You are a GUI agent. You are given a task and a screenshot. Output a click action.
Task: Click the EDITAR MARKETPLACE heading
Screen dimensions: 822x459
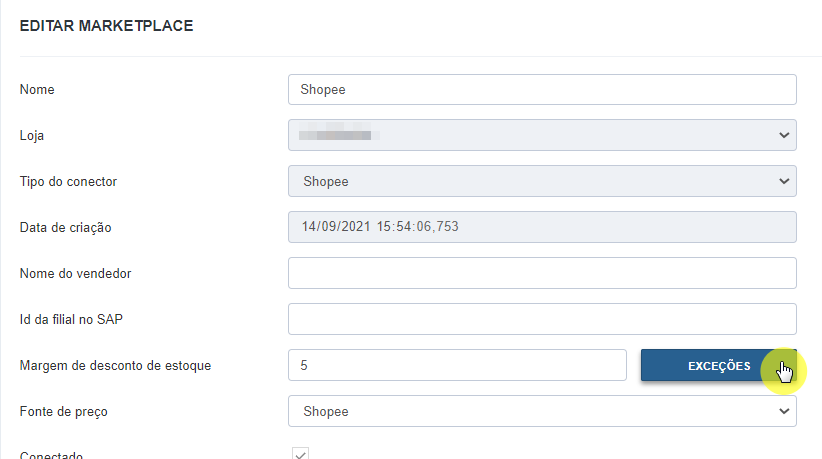pos(106,26)
